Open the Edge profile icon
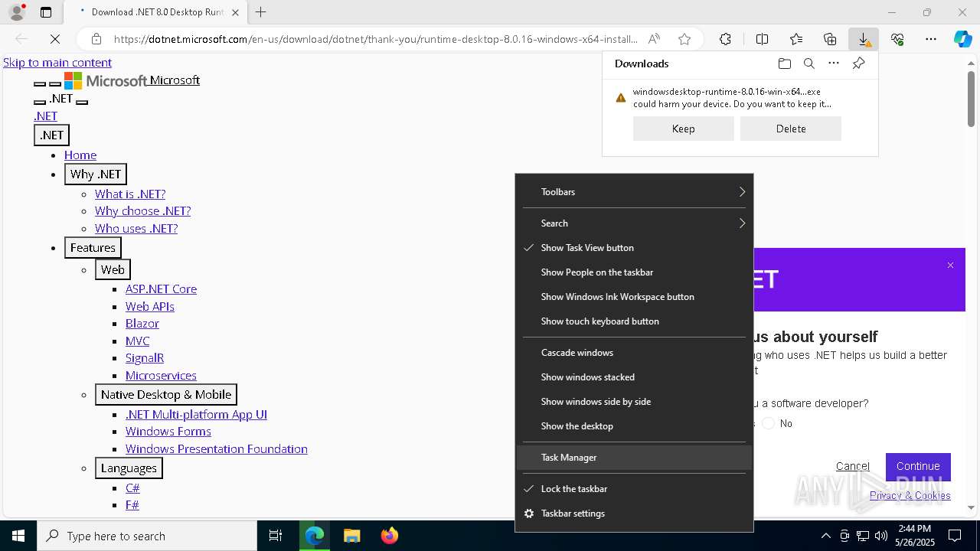980x551 pixels. tap(17, 12)
